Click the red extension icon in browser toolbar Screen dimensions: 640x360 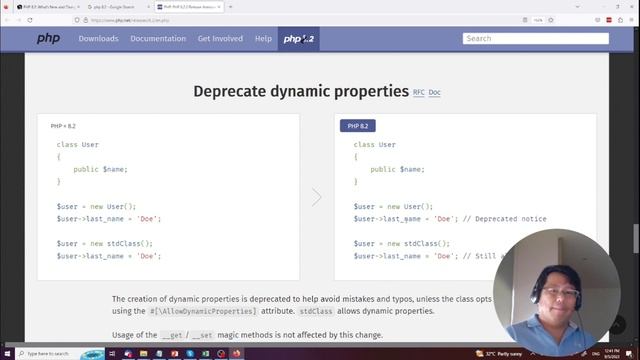(x=609, y=20)
